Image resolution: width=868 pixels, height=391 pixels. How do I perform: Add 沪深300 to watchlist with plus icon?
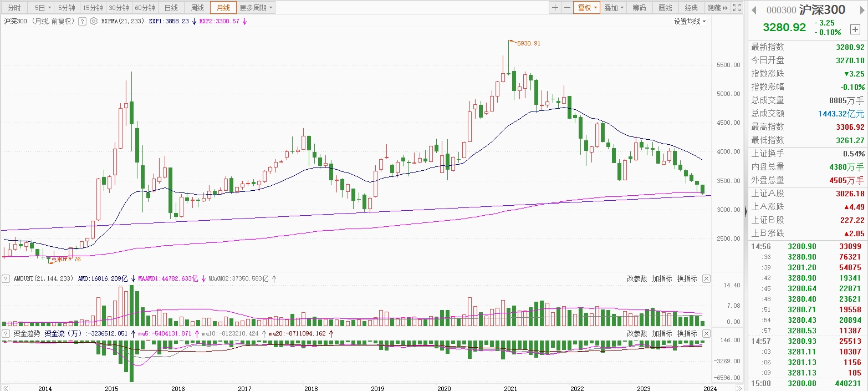855,29
